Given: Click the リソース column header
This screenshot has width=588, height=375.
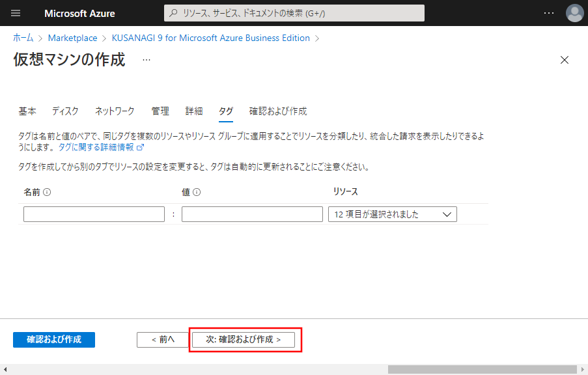Looking at the screenshot, I should tap(345, 191).
